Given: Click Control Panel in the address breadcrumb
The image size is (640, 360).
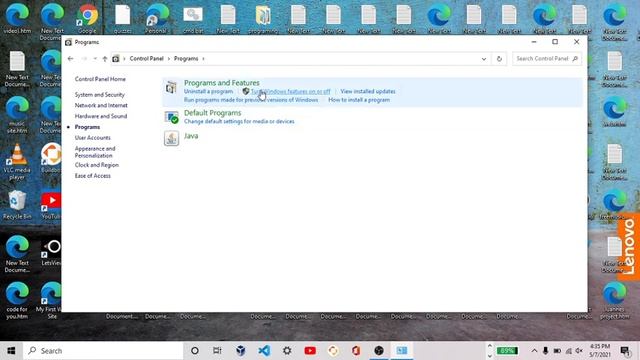Looking at the screenshot, I should tap(147, 59).
